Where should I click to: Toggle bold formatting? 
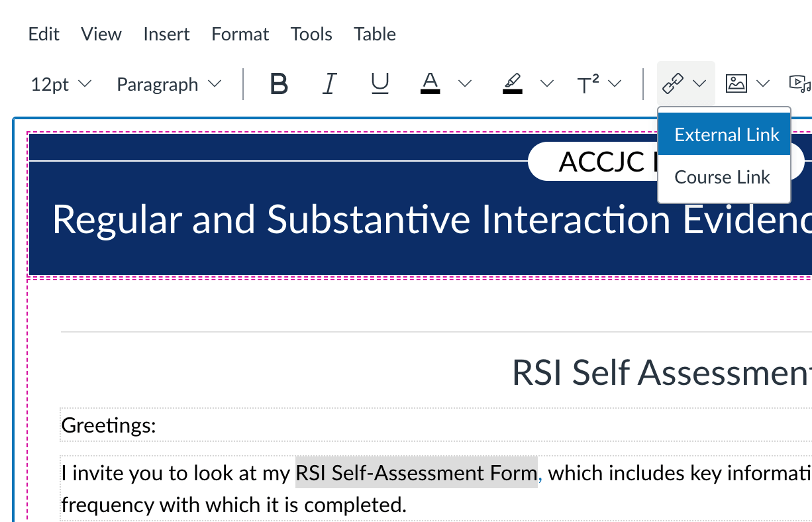click(279, 84)
